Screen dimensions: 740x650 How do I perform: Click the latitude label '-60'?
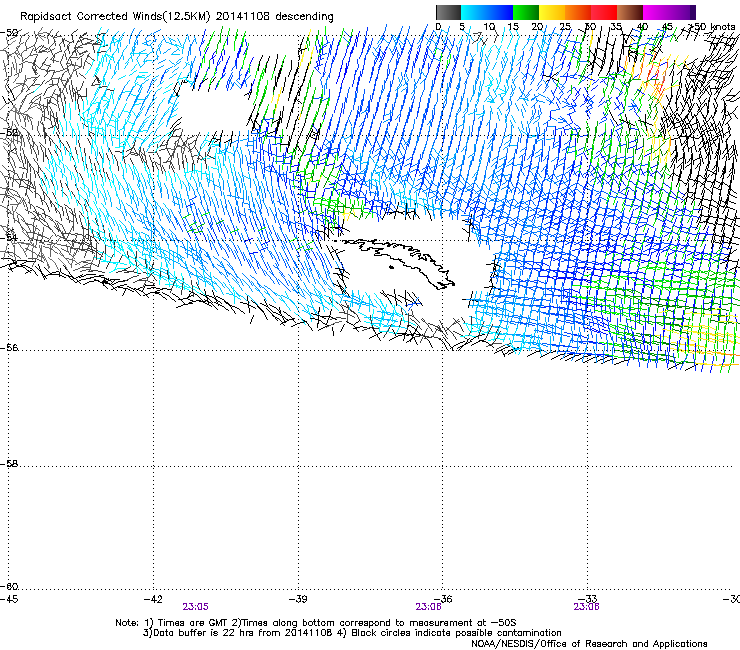9,587
